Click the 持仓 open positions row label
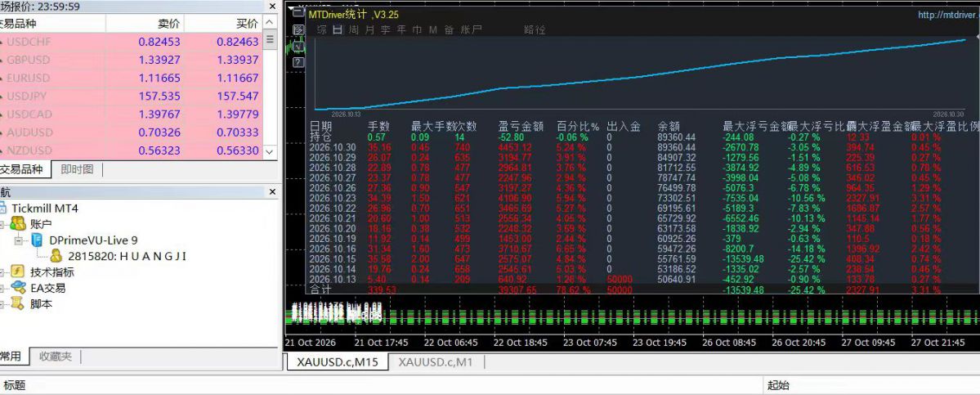Viewport: 980px width, 395px height. coord(320,137)
